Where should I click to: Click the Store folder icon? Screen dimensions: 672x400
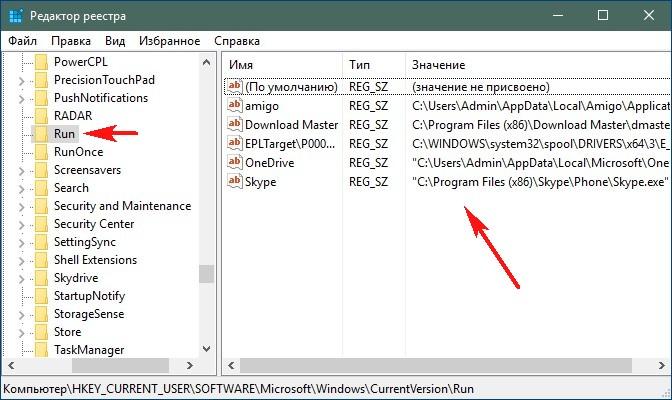[41, 332]
